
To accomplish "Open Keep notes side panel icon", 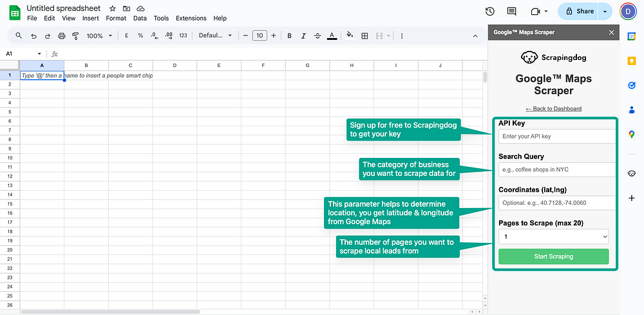I will pos(632,61).
